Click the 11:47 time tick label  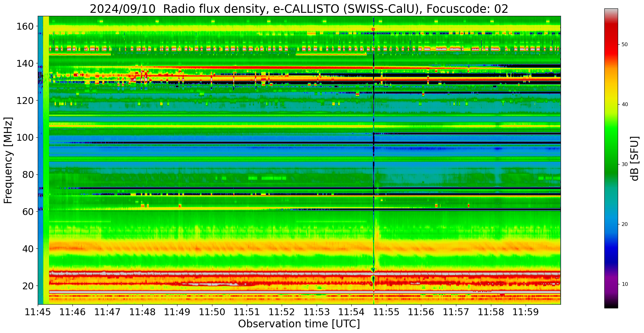click(x=108, y=312)
